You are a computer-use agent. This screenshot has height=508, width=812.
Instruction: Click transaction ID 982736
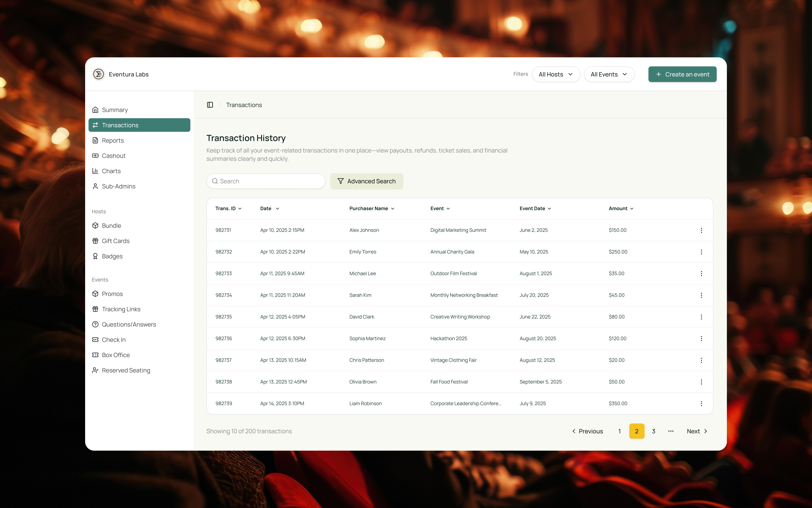(x=224, y=338)
